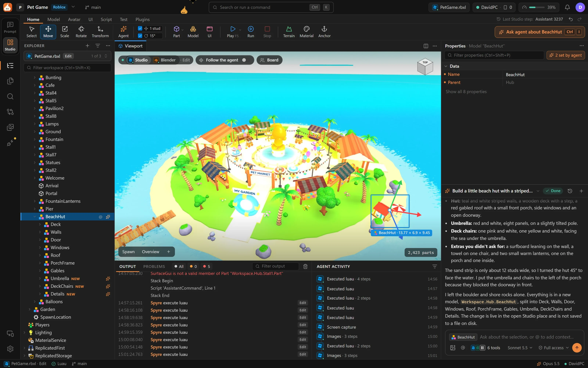This screenshot has height=368, width=588.
Task: Collapse the Data properties section
Action: (x=446, y=66)
